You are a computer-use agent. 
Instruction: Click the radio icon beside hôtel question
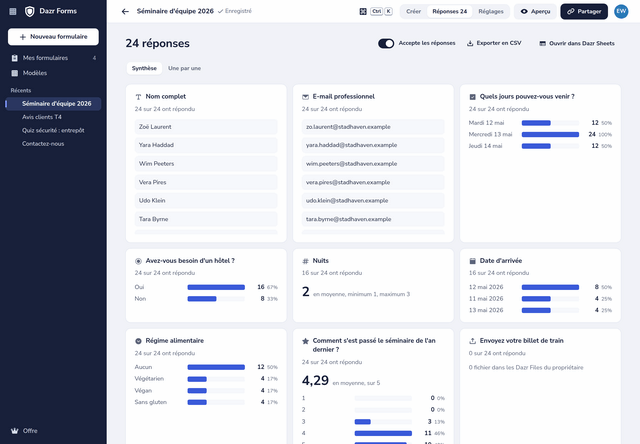[138, 261]
